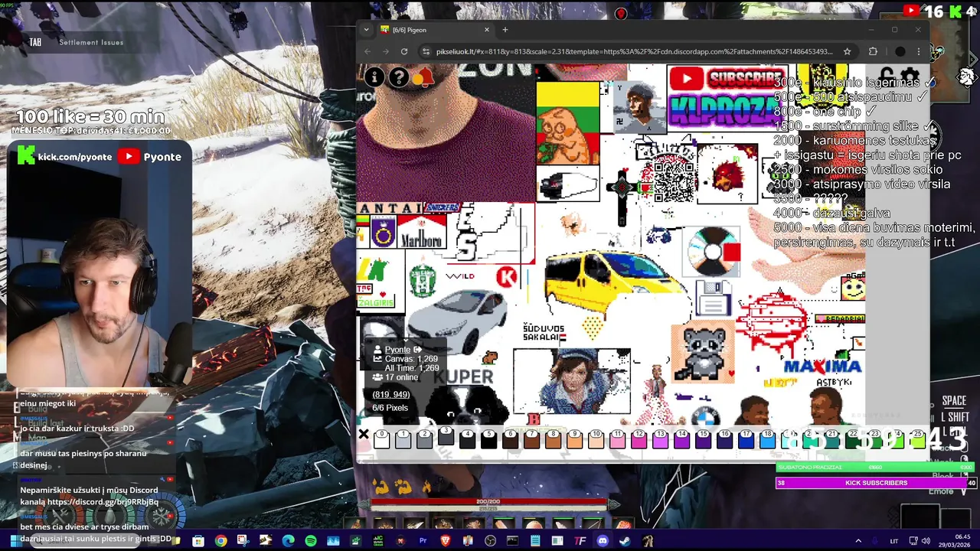Open Google Chrome from the taskbar

click(x=220, y=541)
